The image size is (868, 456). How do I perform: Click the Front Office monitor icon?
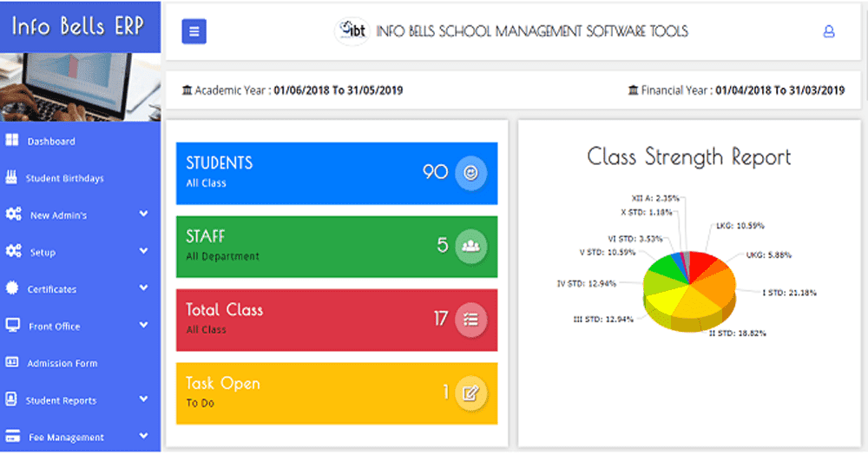[x=13, y=325]
